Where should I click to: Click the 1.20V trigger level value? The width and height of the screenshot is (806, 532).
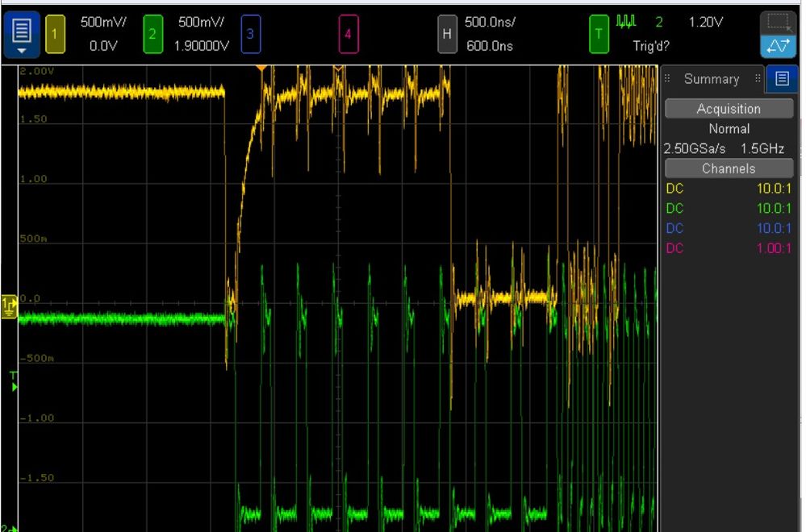tap(704, 23)
